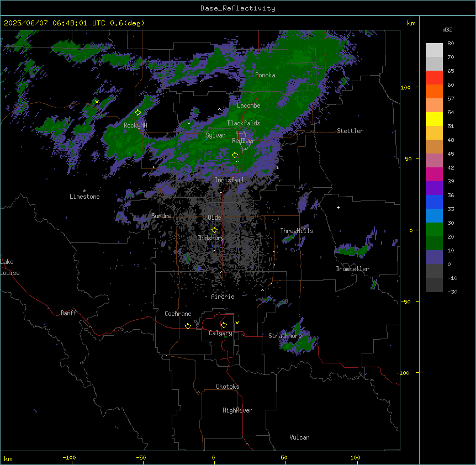476x465 pixels.
Task: Select the magenta 39-42 dBZ legend swatch
Action: point(434,174)
